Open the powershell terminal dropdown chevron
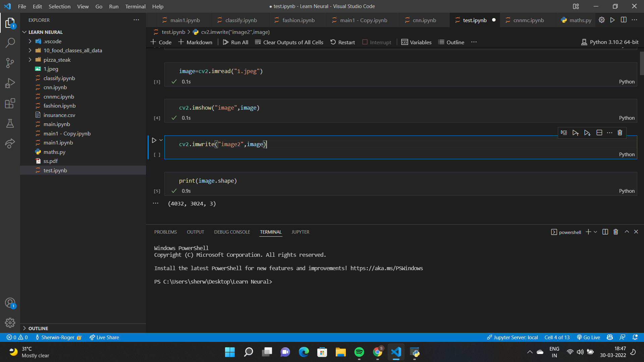 coord(595,232)
